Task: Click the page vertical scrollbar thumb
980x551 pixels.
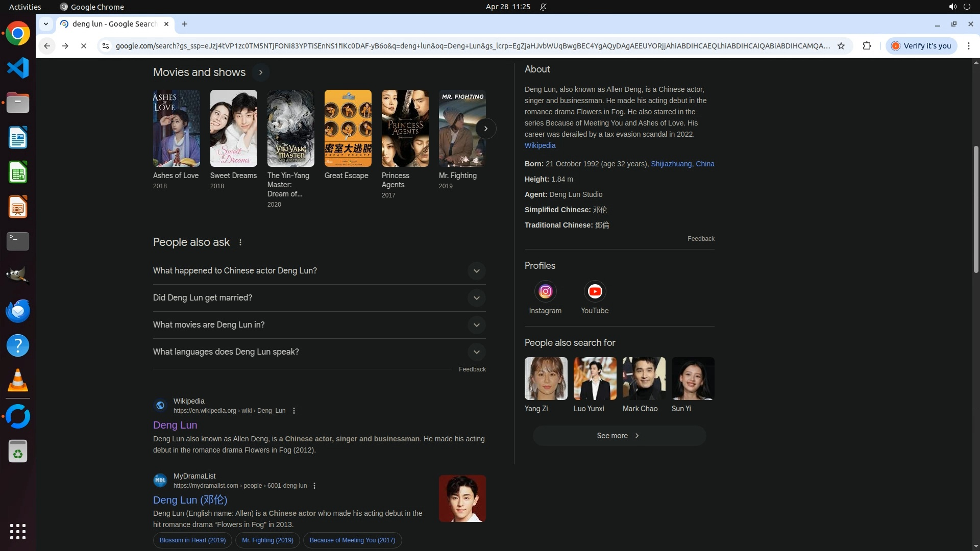Action: (976, 209)
